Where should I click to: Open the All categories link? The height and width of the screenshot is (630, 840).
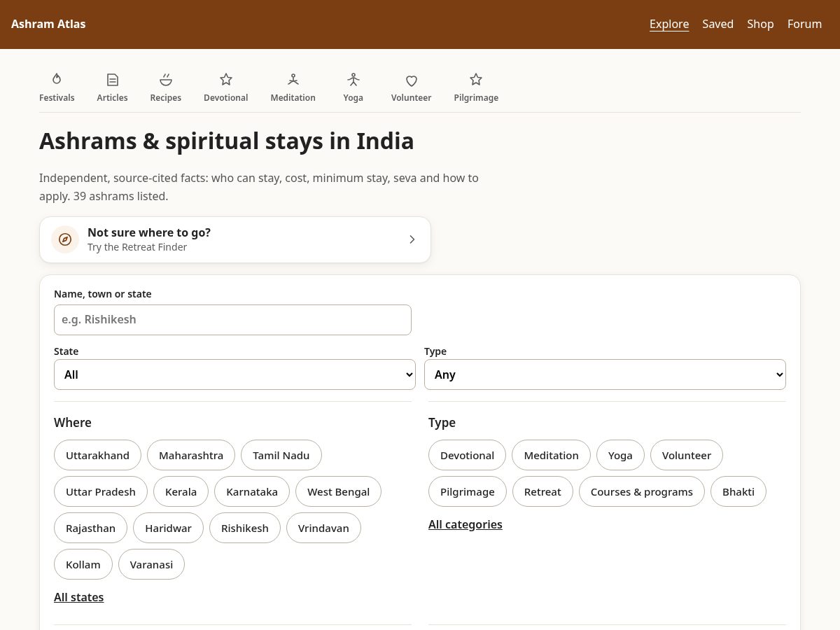point(465,524)
